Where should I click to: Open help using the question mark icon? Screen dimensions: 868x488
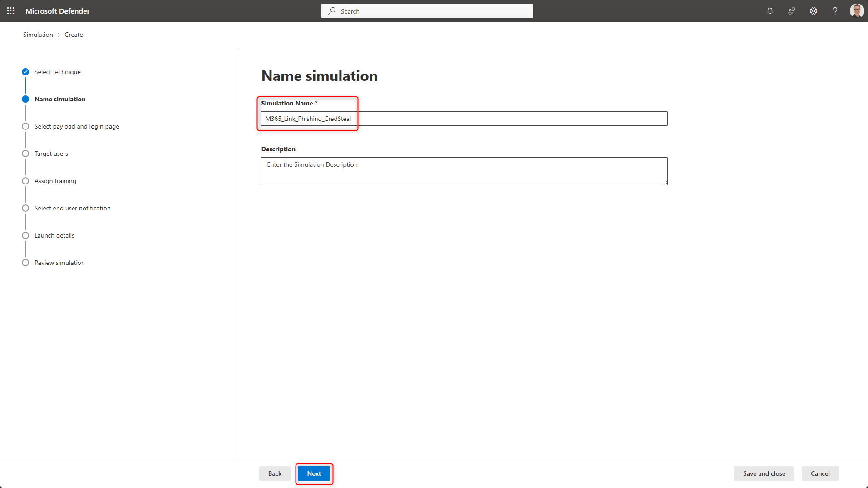(835, 10)
